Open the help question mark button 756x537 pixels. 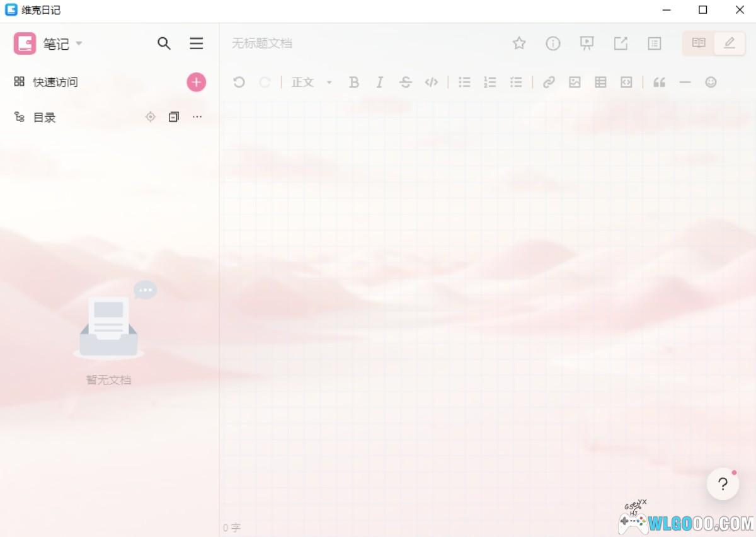click(723, 484)
